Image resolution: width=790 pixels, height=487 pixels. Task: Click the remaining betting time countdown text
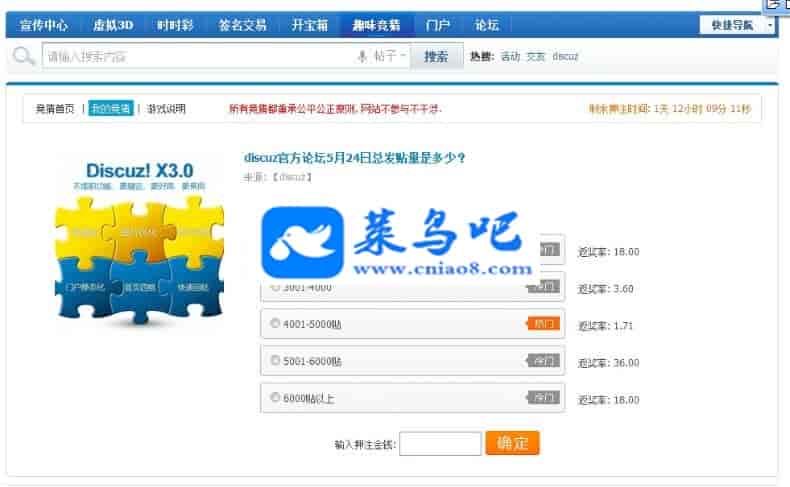670,108
